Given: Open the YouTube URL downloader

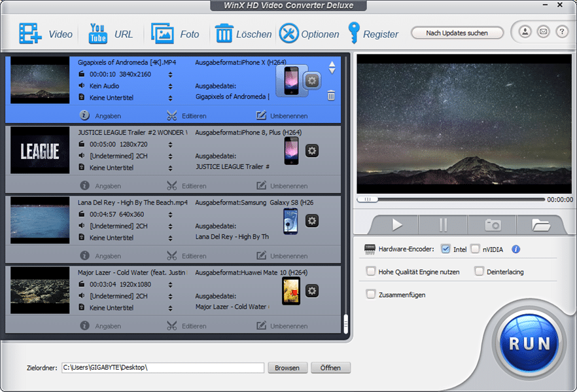Looking at the screenshot, I should pos(97,33).
